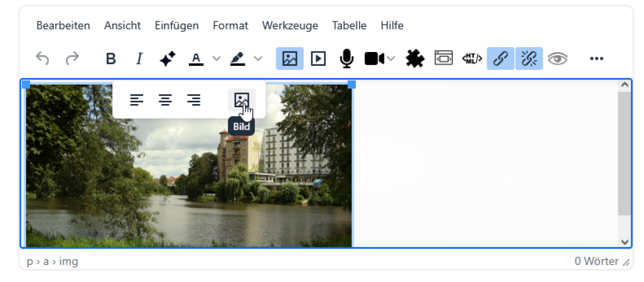Toggle the accessibility eye icon
644x282 pixels.
coord(558,58)
